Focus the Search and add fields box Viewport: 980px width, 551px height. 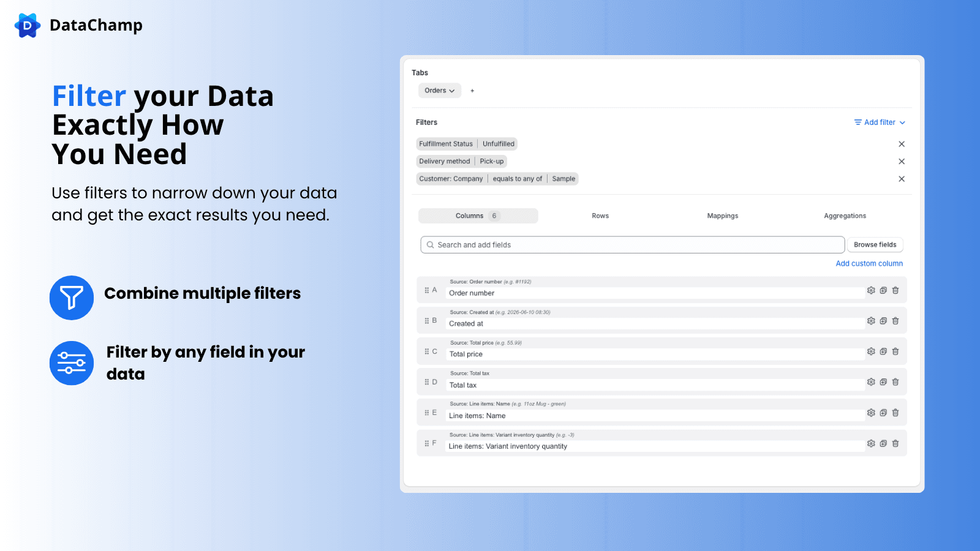(633, 245)
